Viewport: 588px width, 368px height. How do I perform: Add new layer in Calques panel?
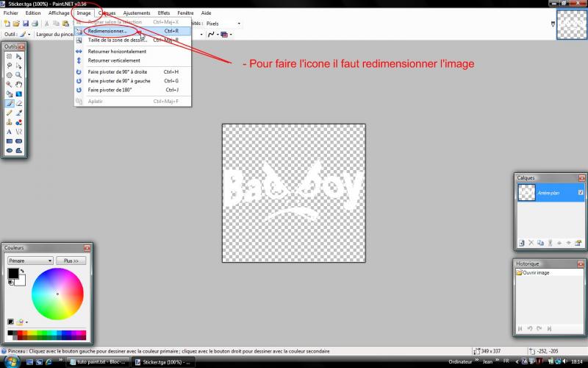click(x=521, y=243)
